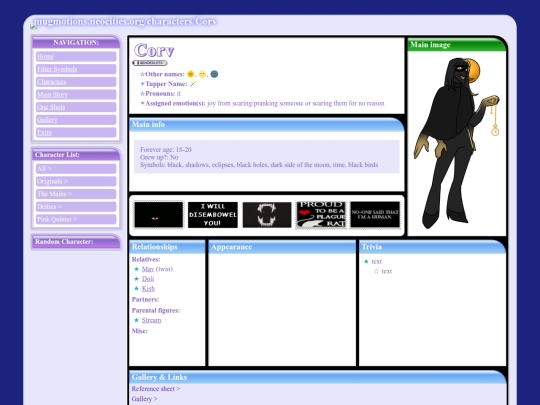The width and height of the screenshot is (540, 405).
Task: Open the 'Proud to be a plague rat' stamp
Action: click(321, 215)
